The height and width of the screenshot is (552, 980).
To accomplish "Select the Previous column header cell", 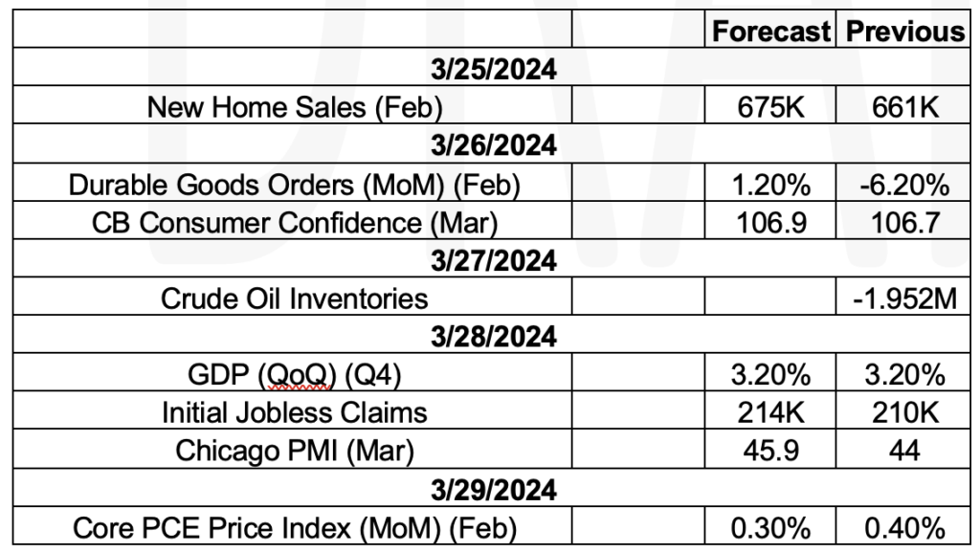I will [903, 30].
